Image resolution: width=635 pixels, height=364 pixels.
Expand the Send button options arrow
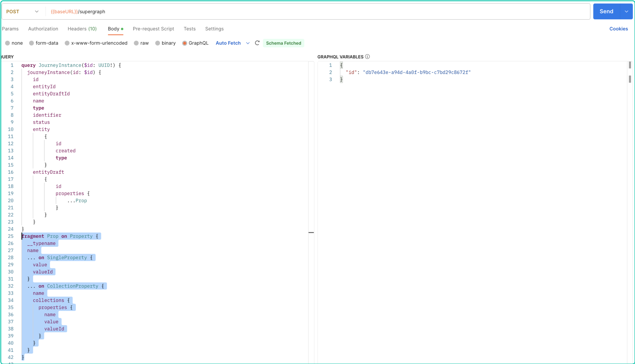pos(626,11)
